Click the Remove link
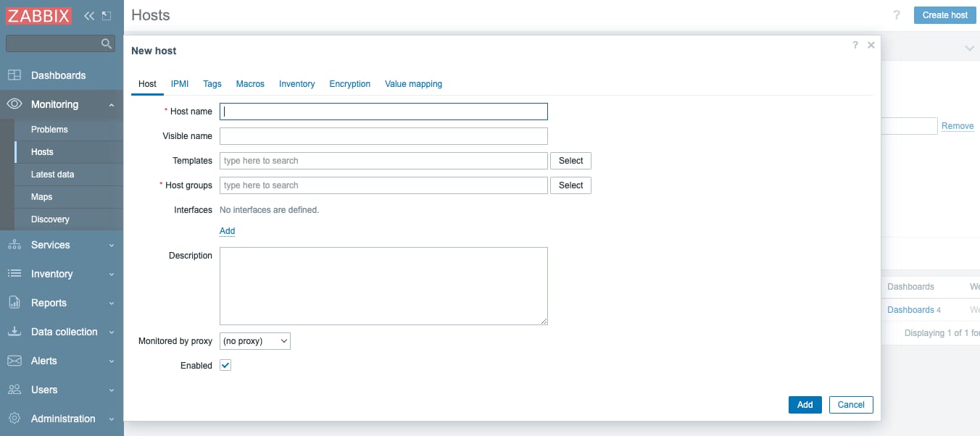The height and width of the screenshot is (436, 980). click(958, 125)
